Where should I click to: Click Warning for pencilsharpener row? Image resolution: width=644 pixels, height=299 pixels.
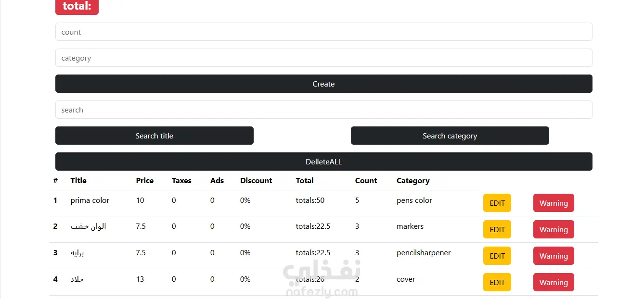pos(553,256)
